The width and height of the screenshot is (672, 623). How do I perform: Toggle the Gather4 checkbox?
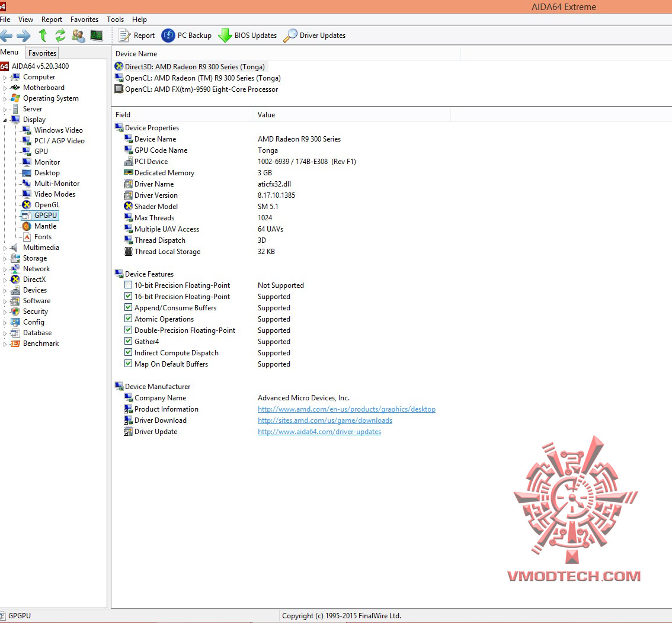coord(128,341)
